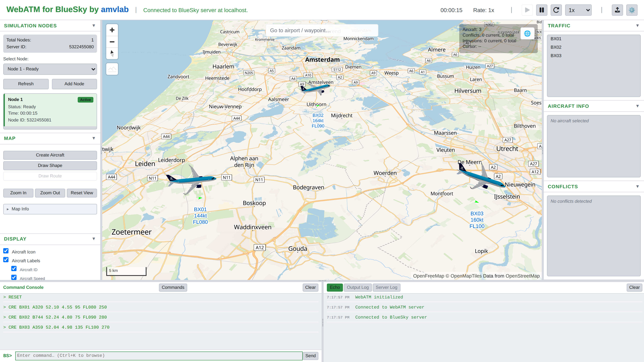Switch to the Echo tab
Viewport: 644px width, 362px height.
pos(334,287)
